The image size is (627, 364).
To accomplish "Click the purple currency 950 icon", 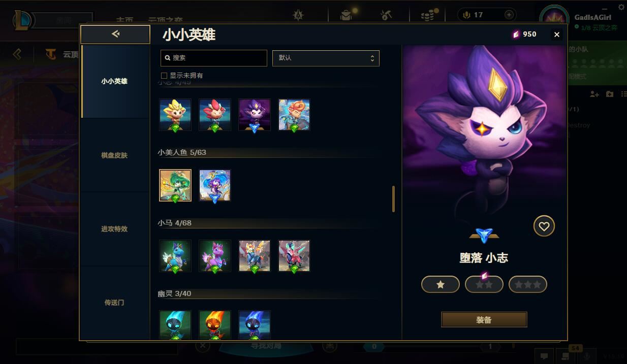I will point(516,34).
